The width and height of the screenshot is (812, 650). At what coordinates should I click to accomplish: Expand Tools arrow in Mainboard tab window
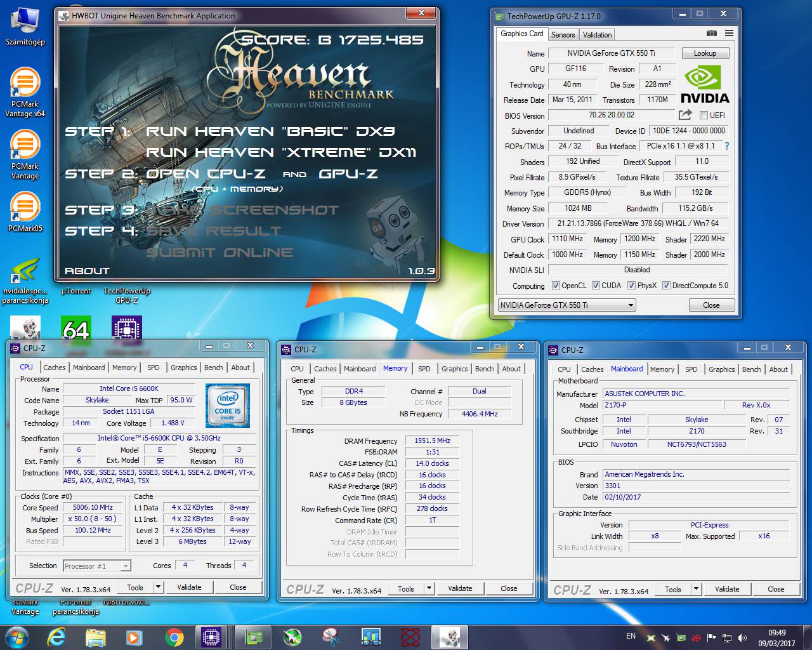point(696,589)
